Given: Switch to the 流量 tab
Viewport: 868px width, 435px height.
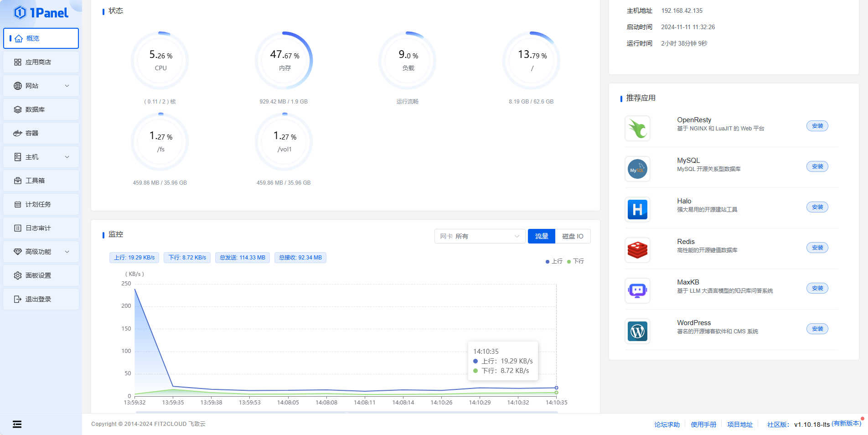Looking at the screenshot, I should pos(542,236).
